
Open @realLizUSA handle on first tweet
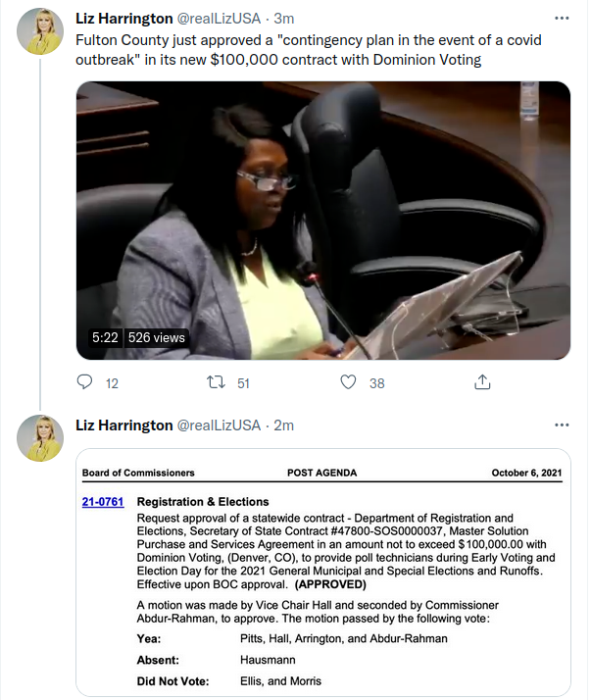point(219,19)
